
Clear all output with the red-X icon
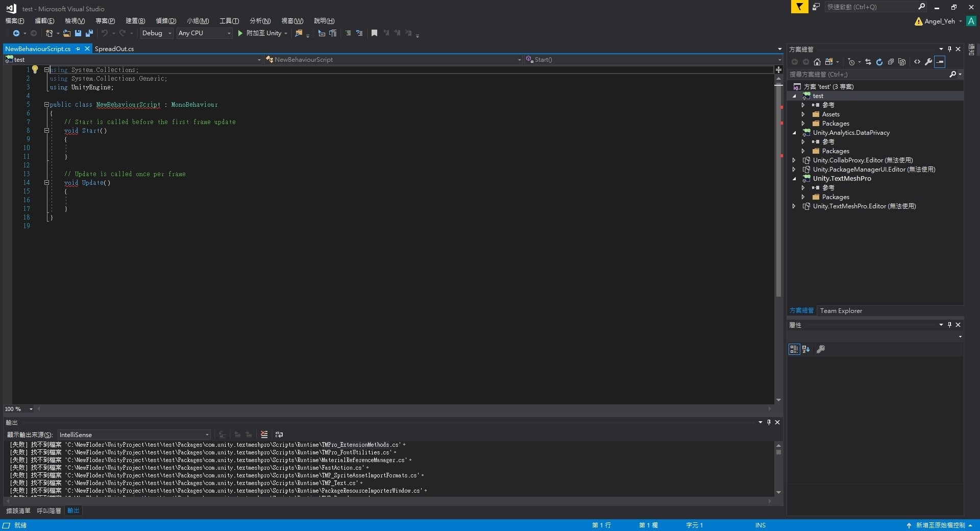point(264,435)
